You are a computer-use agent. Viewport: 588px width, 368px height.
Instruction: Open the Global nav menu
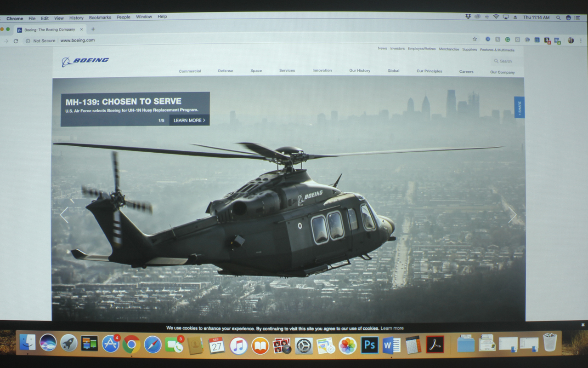click(x=393, y=71)
